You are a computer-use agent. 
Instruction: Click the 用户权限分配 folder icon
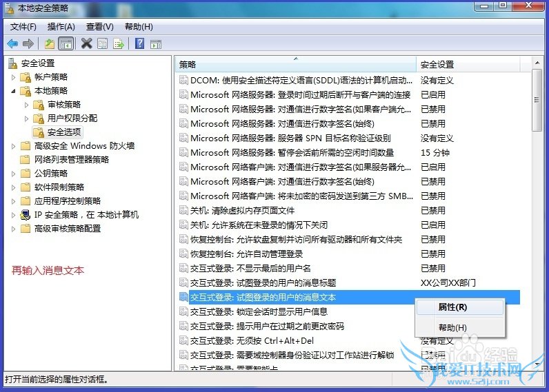(39, 118)
